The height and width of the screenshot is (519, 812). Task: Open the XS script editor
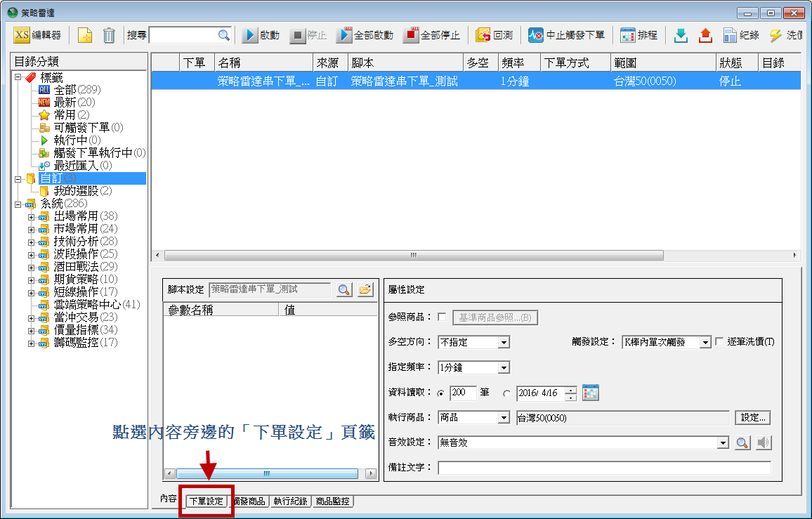(x=37, y=35)
